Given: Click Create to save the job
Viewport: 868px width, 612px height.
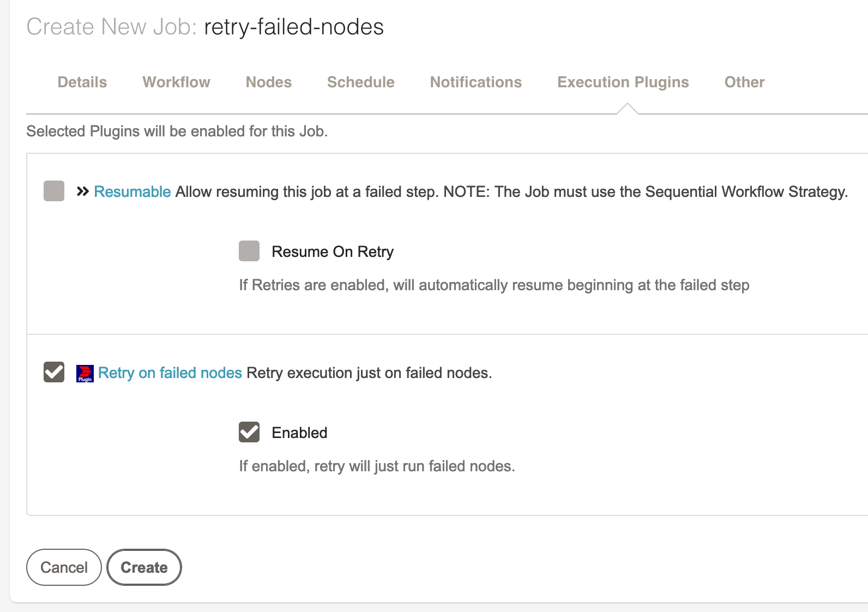Looking at the screenshot, I should [144, 567].
